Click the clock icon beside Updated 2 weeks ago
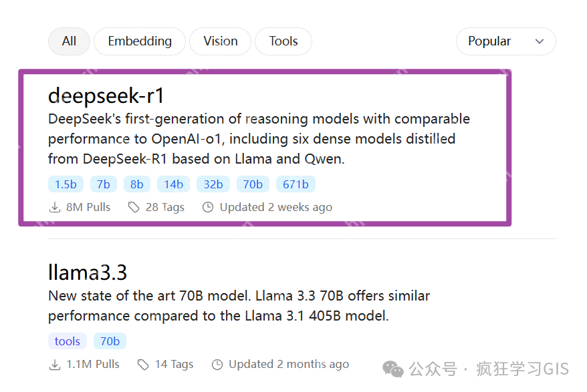 pos(208,208)
